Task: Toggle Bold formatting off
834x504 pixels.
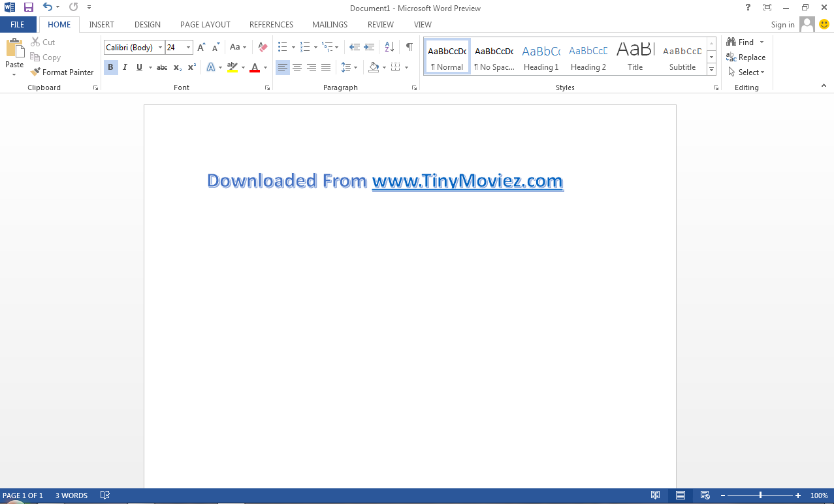Action: [110, 67]
